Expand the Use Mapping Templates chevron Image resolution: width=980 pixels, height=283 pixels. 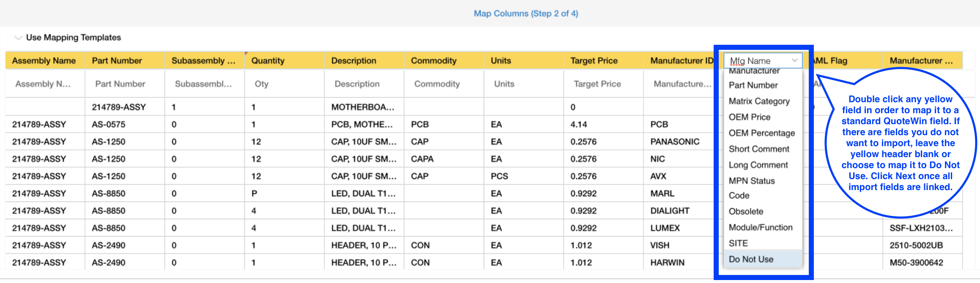[x=18, y=38]
